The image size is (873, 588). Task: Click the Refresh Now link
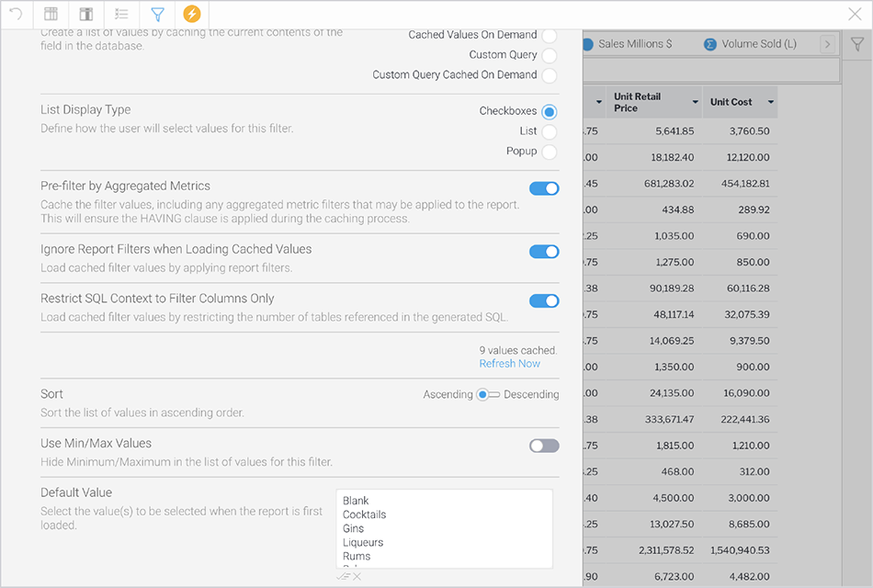tap(509, 364)
